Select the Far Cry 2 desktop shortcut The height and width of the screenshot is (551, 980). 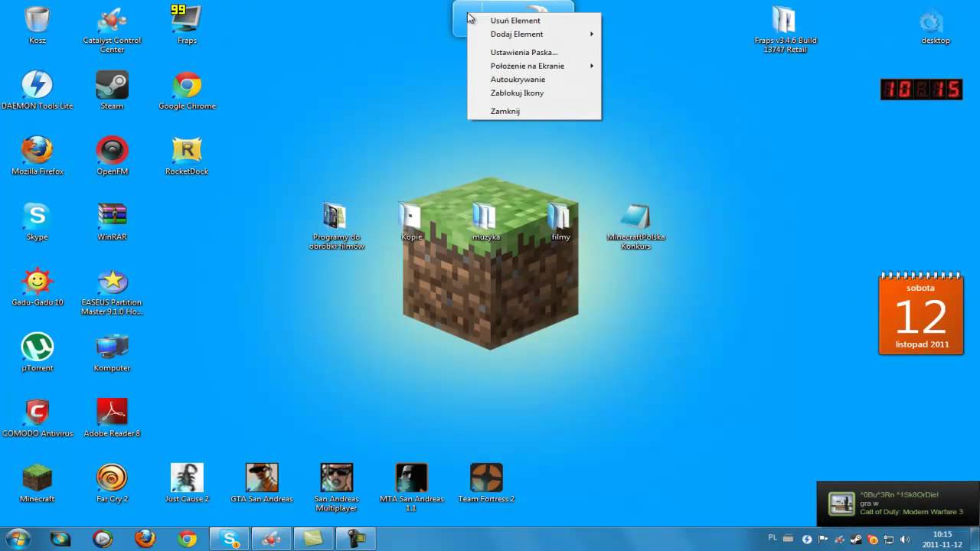112,484
